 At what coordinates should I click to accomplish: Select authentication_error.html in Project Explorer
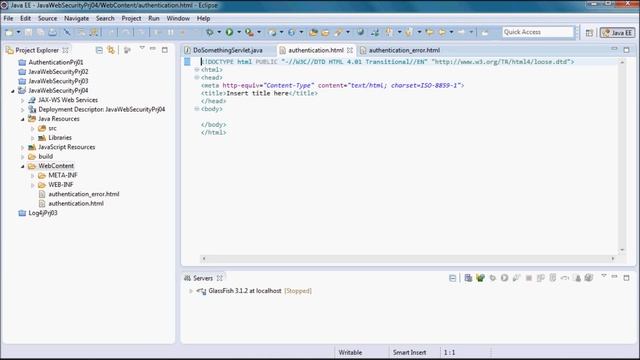[x=84, y=194]
